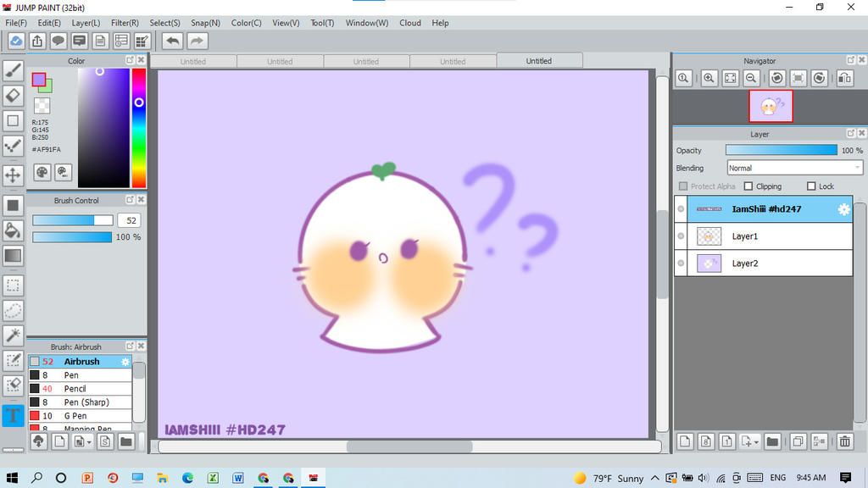Switch to the active Untitled canvas tab
The height and width of the screenshot is (488, 868).
point(539,61)
